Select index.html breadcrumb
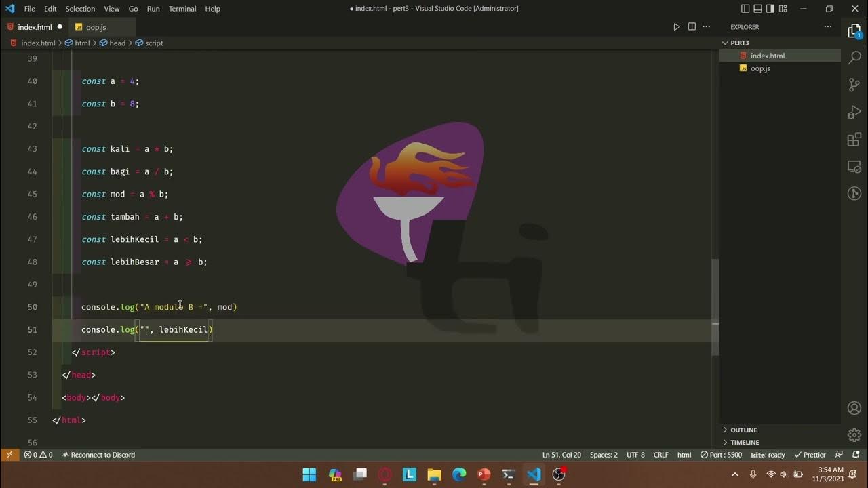This screenshot has height=488, width=868. pyautogui.click(x=33, y=43)
